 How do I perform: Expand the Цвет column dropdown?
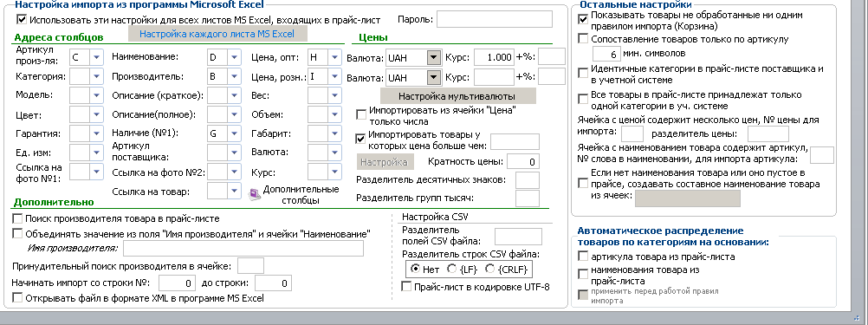click(x=97, y=114)
